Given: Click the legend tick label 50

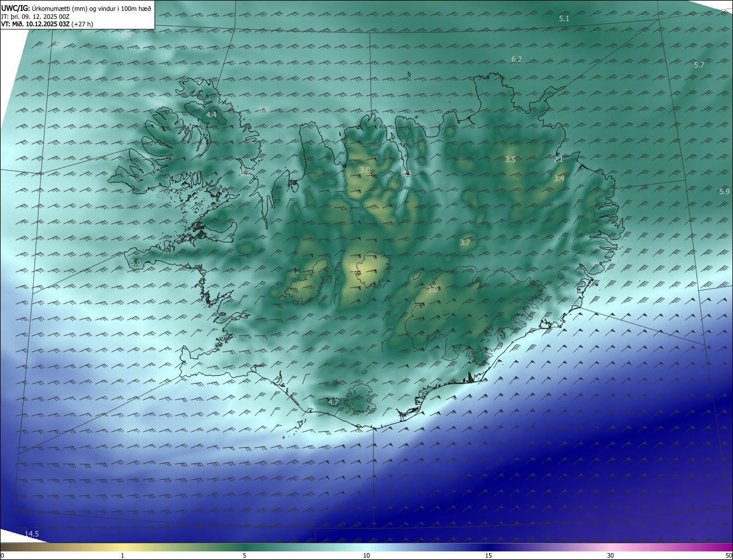Looking at the screenshot, I should [x=728, y=555].
